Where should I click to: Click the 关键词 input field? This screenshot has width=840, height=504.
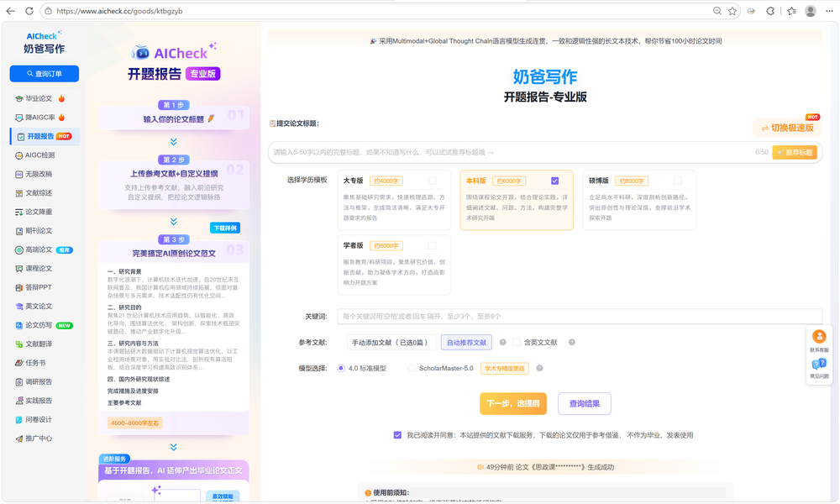tap(580, 317)
